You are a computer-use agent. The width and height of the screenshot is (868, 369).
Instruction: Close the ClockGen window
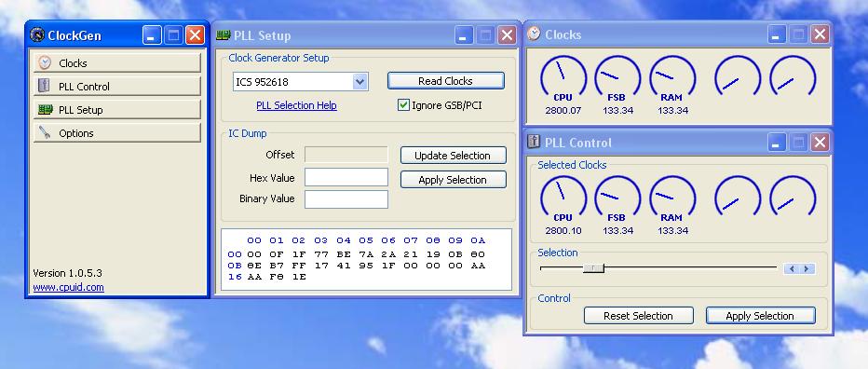(x=195, y=35)
